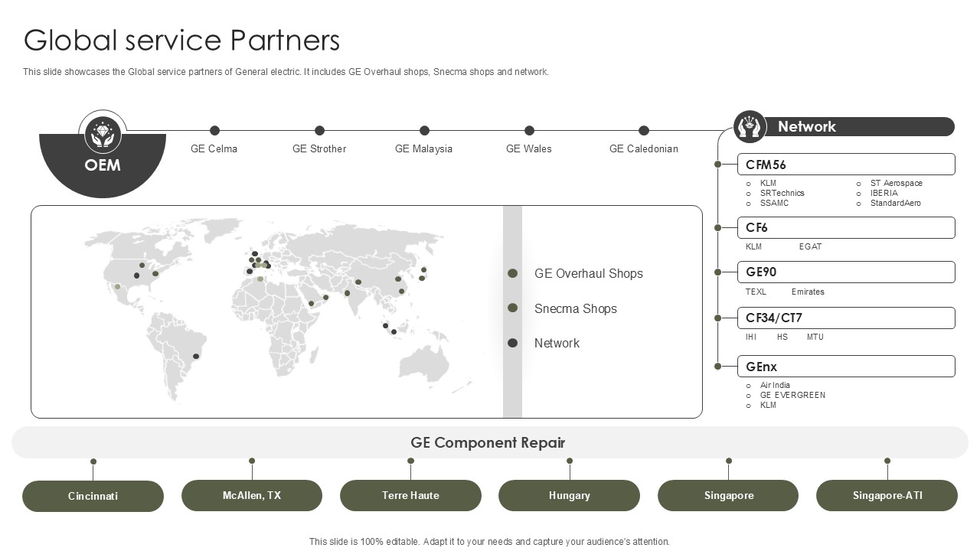Select the Snecma Shops legend dot
The height and width of the screenshot is (551, 980).
pos(513,308)
